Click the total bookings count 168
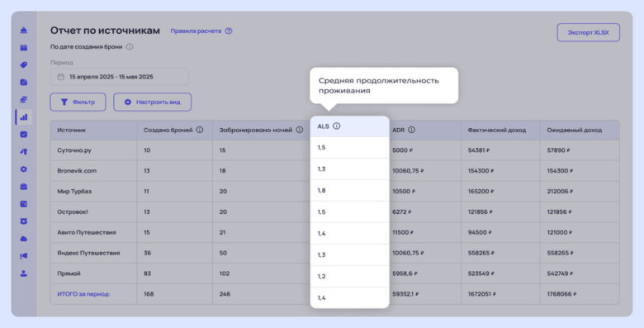644x328 pixels. click(149, 294)
